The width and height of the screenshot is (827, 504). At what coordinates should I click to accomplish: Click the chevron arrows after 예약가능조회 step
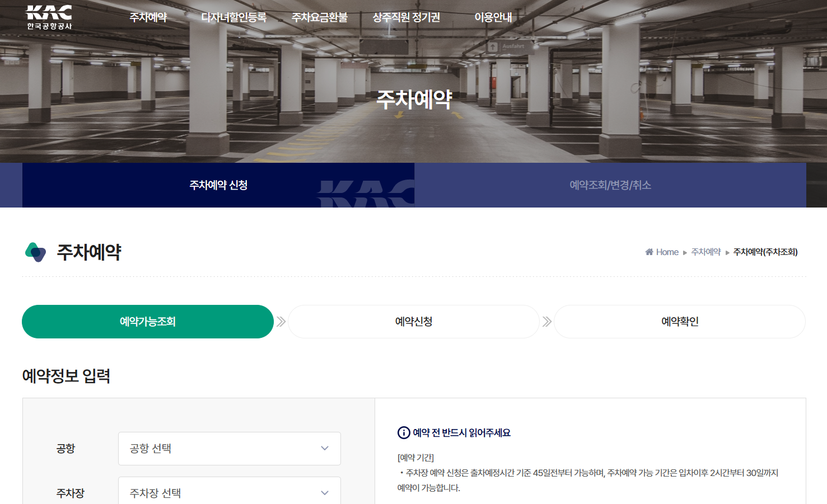tap(281, 322)
